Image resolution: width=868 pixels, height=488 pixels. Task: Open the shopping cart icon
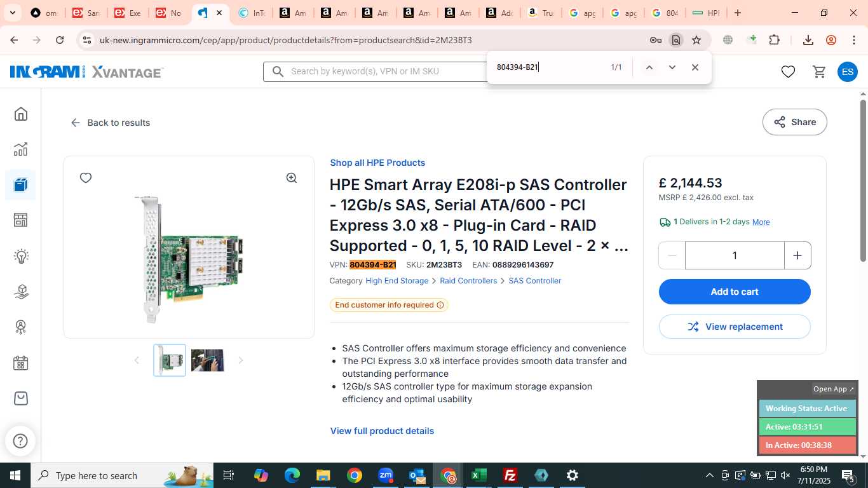coord(820,72)
